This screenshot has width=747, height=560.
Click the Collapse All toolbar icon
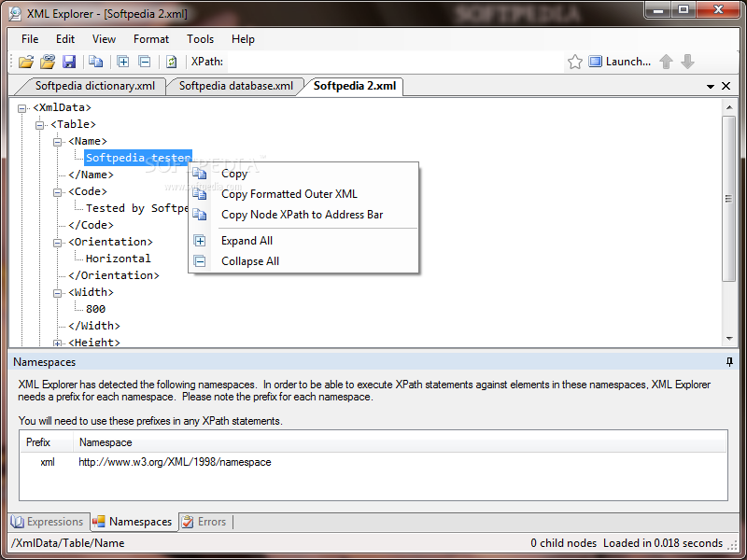click(145, 62)
